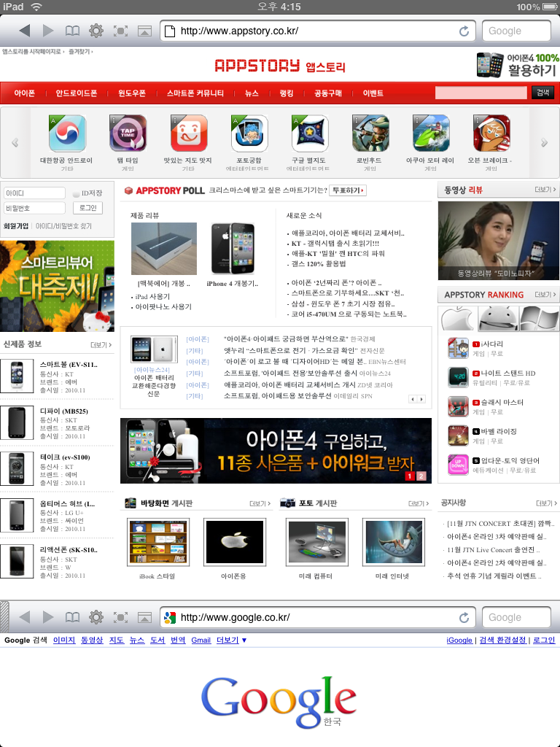Focus the 비밀번호 input field
This screenshot has width=560, height=747.
coord(34,208)
